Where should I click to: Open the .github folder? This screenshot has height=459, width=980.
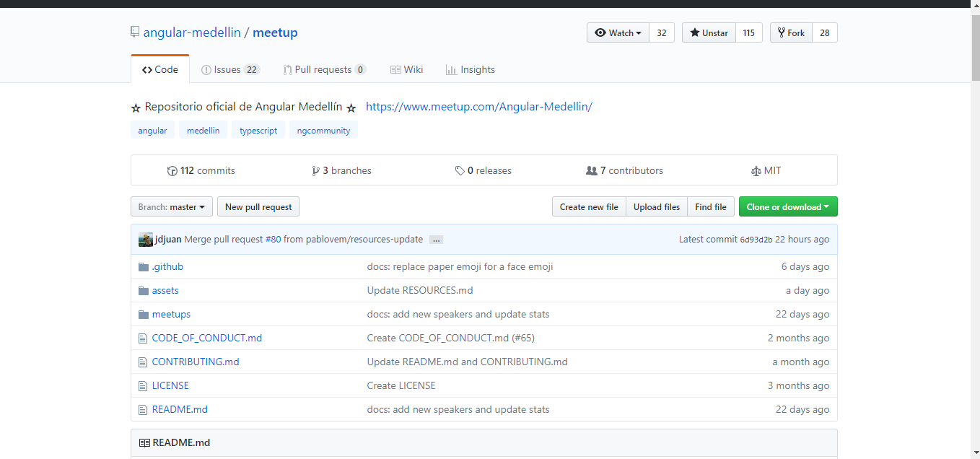167,267
